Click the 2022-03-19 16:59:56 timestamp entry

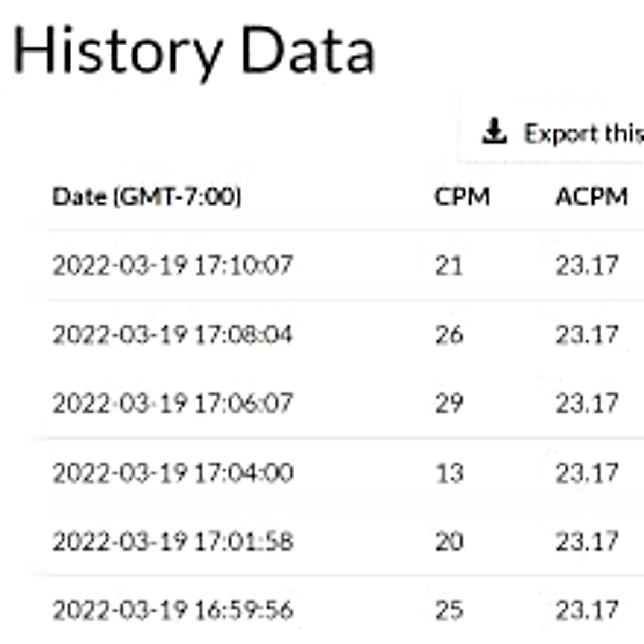[172, 610]
